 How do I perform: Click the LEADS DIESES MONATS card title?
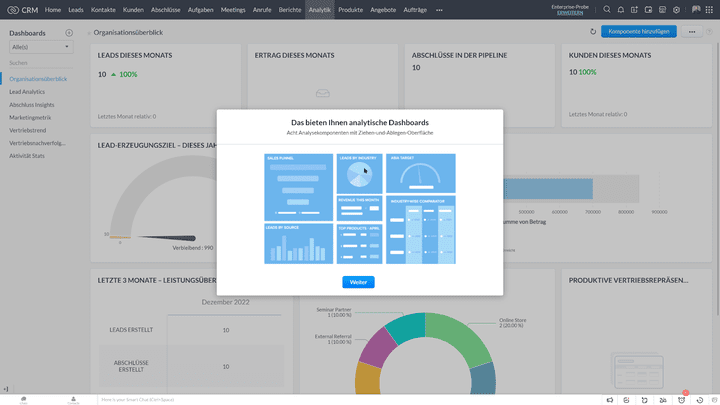[x=135, y=55]
